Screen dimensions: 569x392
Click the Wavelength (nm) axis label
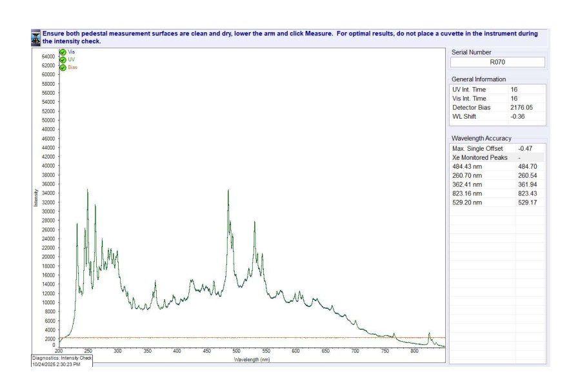pyautogui.click(x=252, y=359)
